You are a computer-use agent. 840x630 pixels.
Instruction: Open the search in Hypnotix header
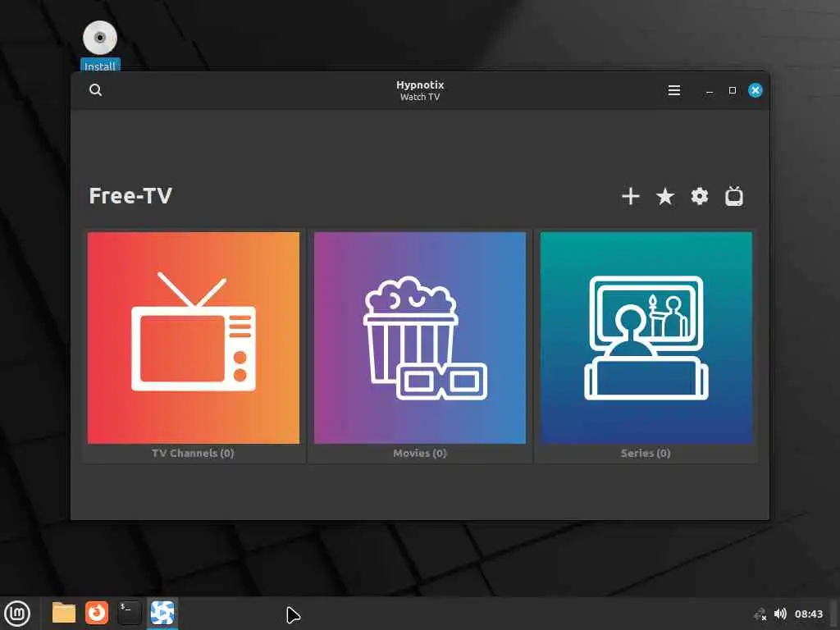[95, 90]
